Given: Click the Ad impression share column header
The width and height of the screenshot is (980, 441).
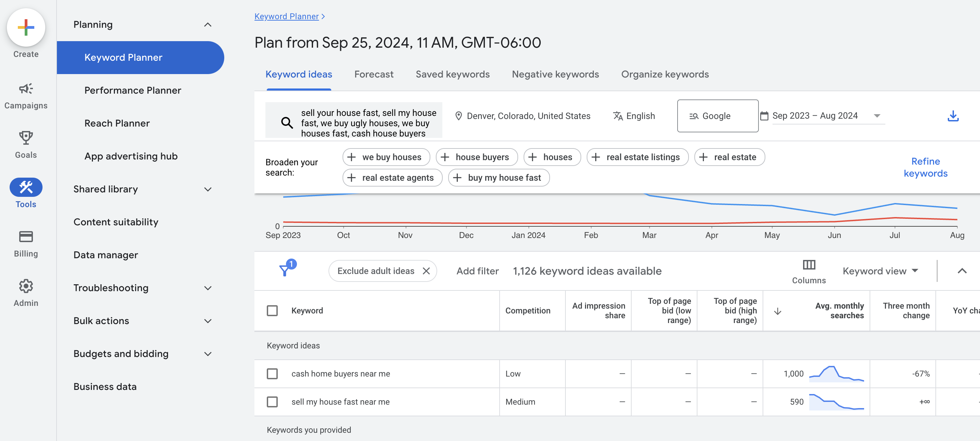Looking at the screenshot, I should (x=598, y=311).
